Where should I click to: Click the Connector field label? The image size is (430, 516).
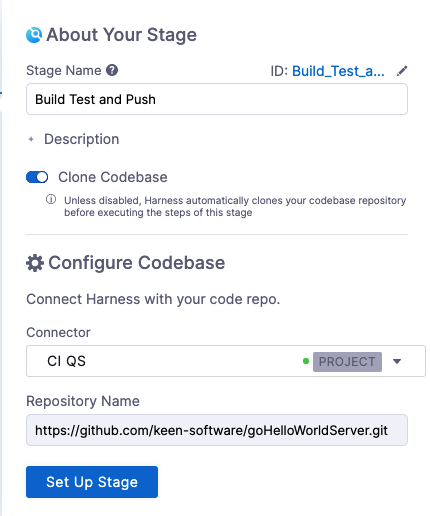click(58, 332)
